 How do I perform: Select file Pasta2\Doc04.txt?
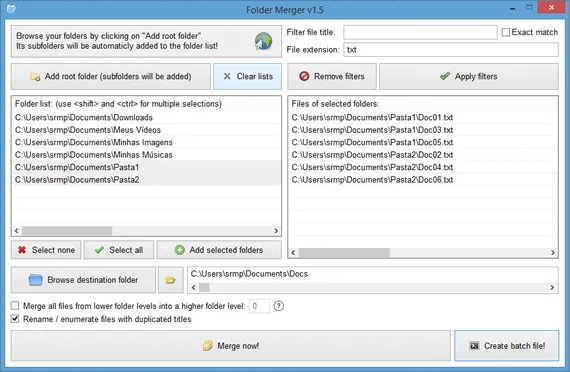[423, 167]
